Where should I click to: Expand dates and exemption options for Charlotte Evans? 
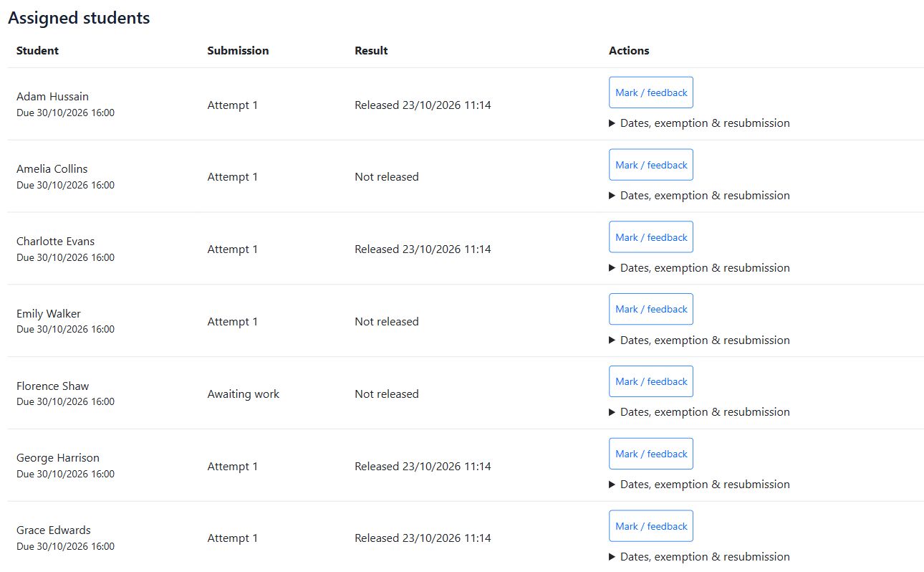[699, 268]
